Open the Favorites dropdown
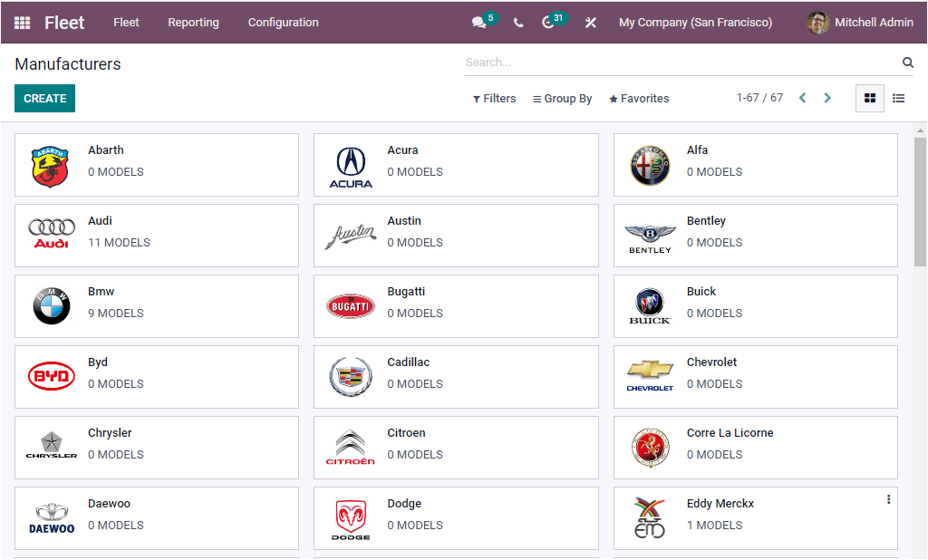This screenshot has width=928, height=560. tap(638, 98)
